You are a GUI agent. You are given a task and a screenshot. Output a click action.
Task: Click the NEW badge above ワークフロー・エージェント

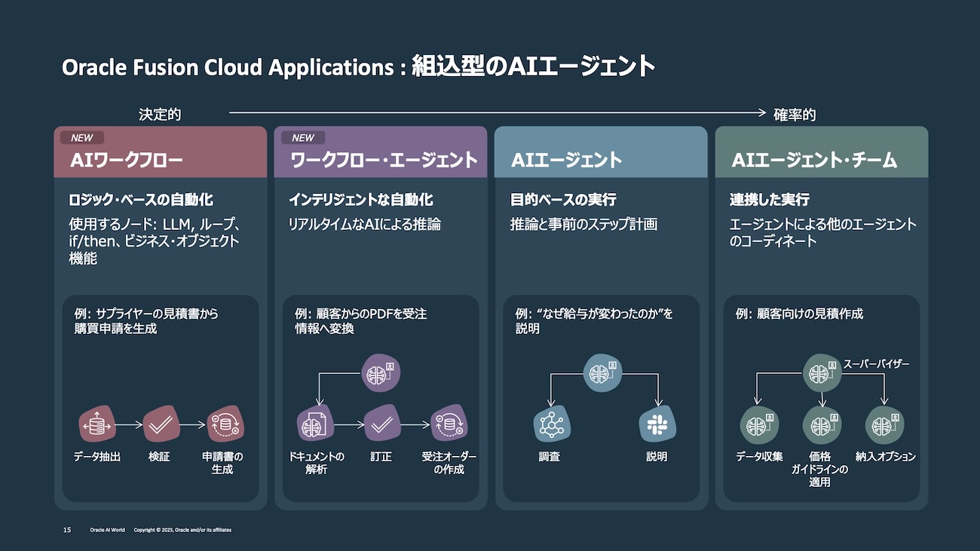coord(303,138)
